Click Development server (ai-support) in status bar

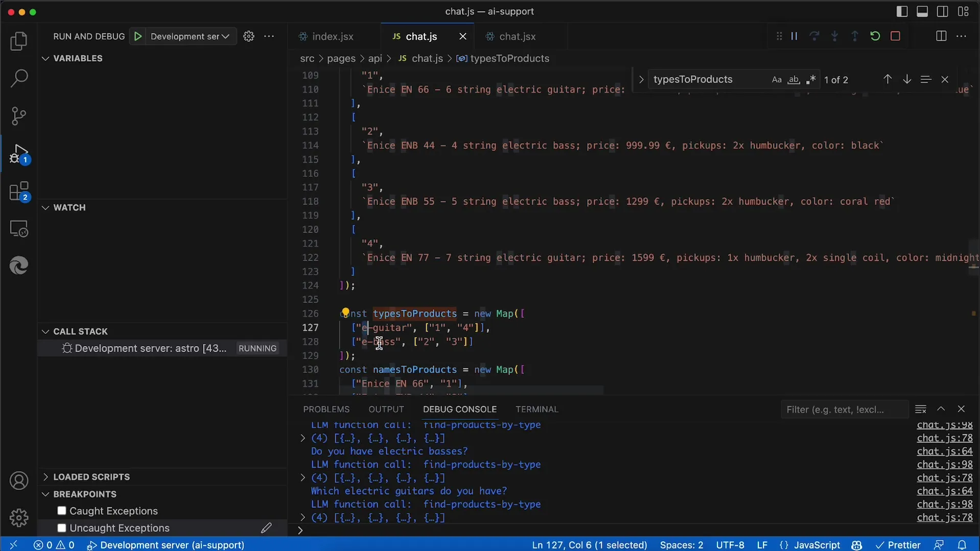point(166,545)
